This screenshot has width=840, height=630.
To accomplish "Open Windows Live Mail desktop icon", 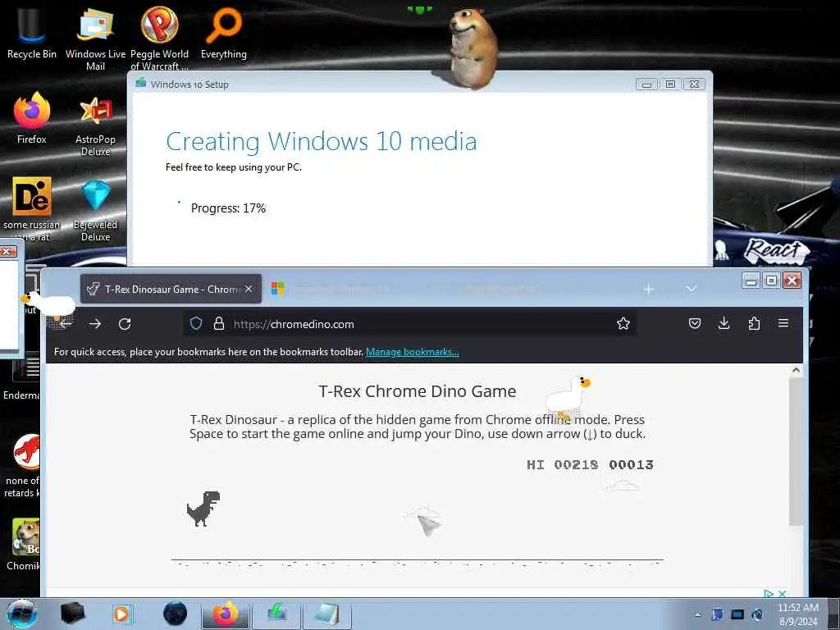I will click(95, 38).
